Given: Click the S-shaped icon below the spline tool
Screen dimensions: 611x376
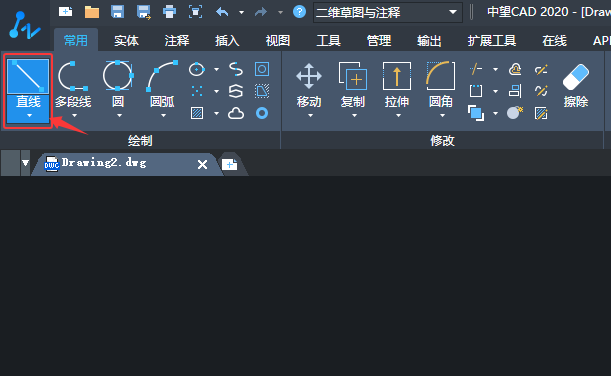Looking at the screenshot, I should coord(236,91).
